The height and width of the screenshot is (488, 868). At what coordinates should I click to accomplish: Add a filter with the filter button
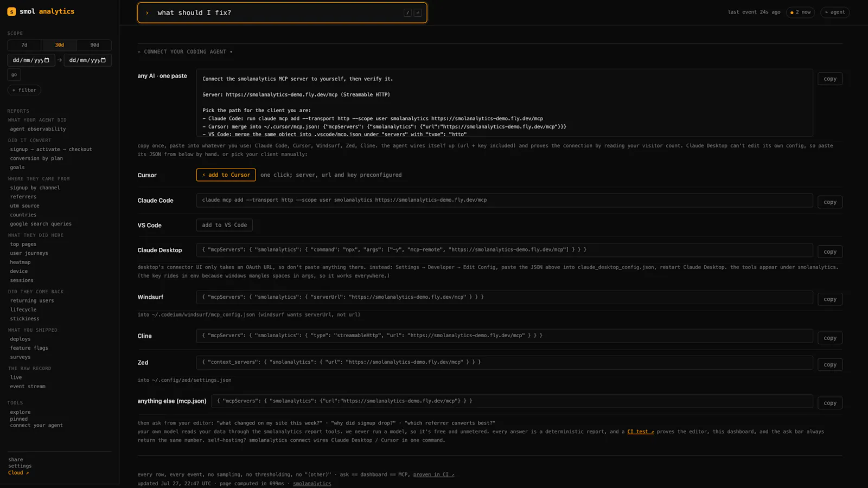[24, 90]
